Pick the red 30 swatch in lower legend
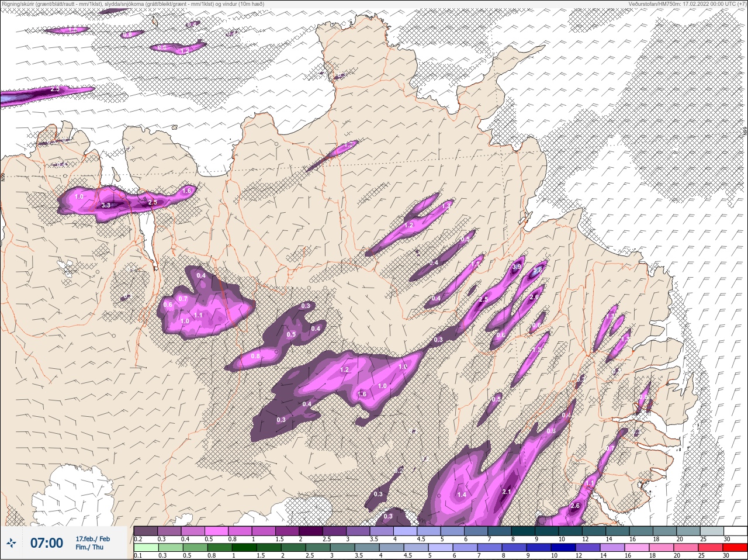Image resolution: width=748 pixels, height=560 pixels. 735,548
